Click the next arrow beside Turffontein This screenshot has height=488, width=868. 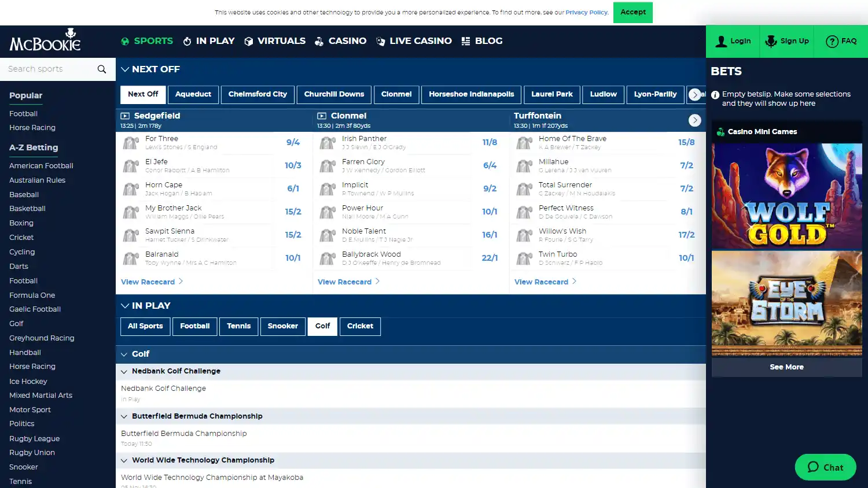point(695,120)
